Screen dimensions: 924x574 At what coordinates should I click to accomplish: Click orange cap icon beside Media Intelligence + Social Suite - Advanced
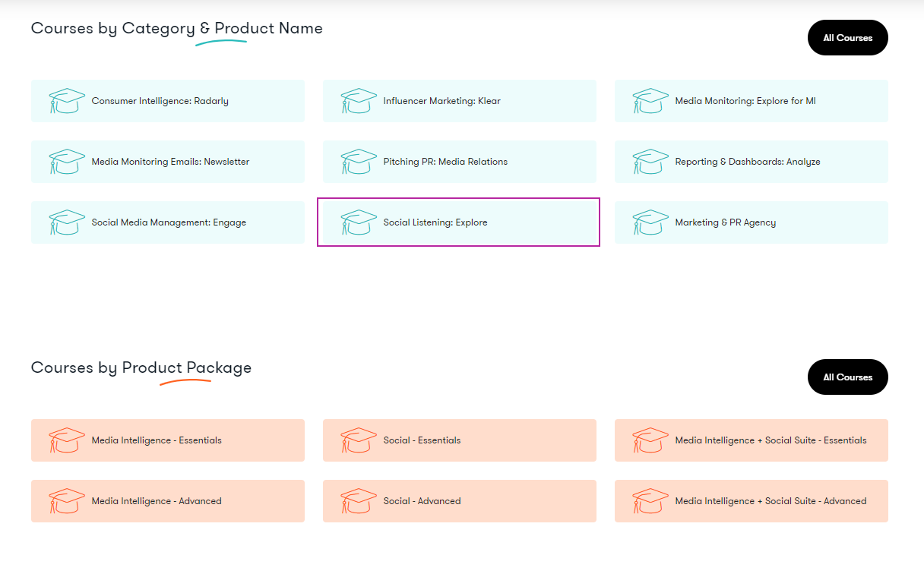[650, 501]
